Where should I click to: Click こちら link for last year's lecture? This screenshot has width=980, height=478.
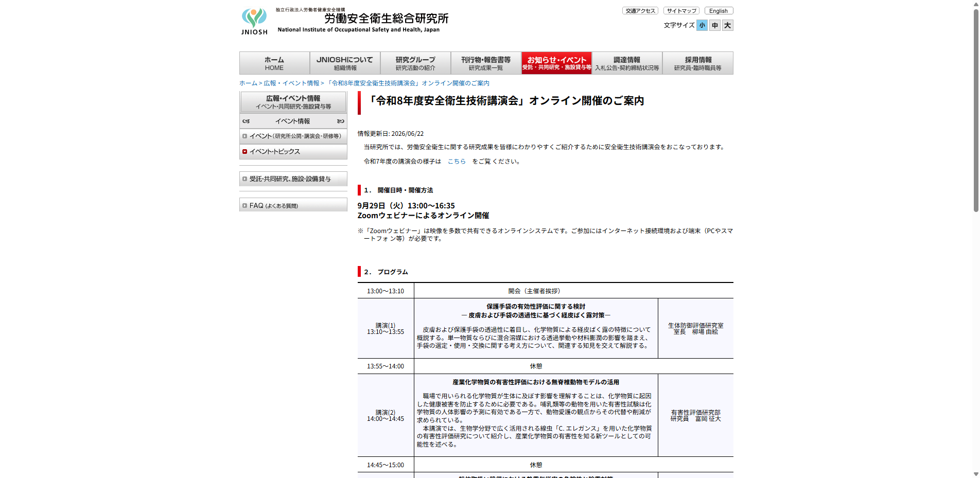tap(457, 162)
